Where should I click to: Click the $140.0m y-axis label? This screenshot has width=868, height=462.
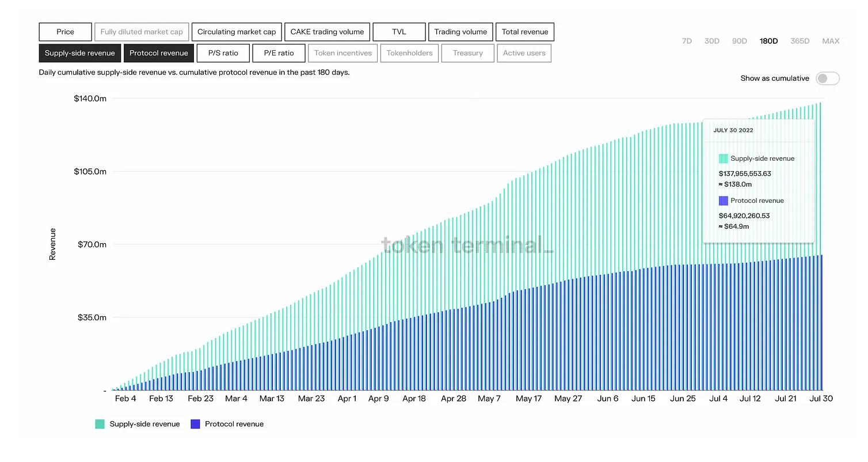coord(90,99)
